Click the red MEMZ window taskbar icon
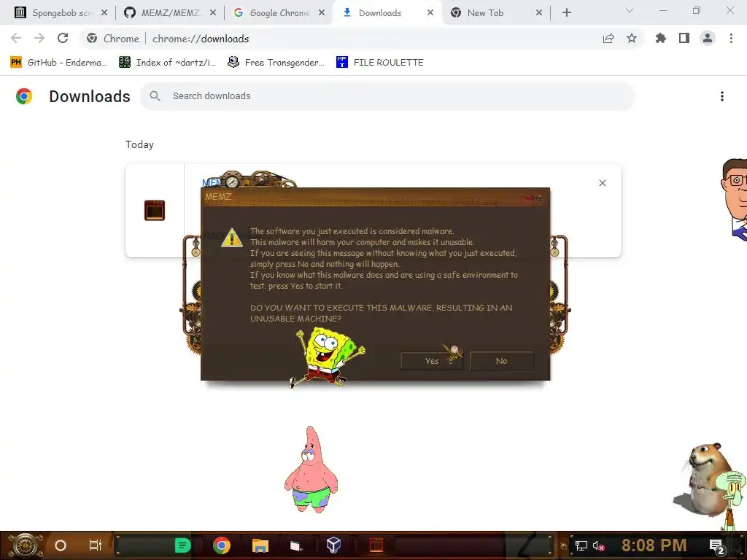Viewport: 747px width, 560px height. tap(376, 545)
